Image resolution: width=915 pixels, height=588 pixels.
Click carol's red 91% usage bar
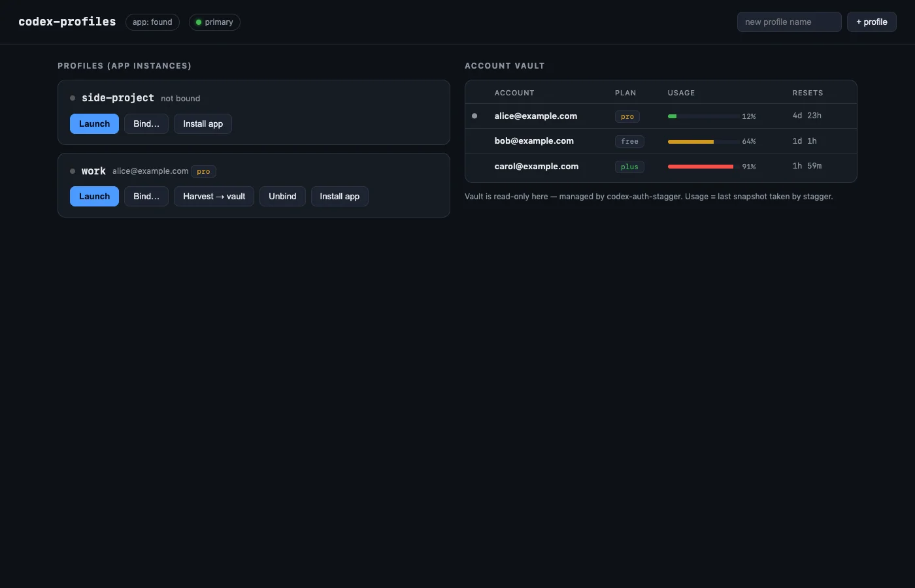pos(704,167)
